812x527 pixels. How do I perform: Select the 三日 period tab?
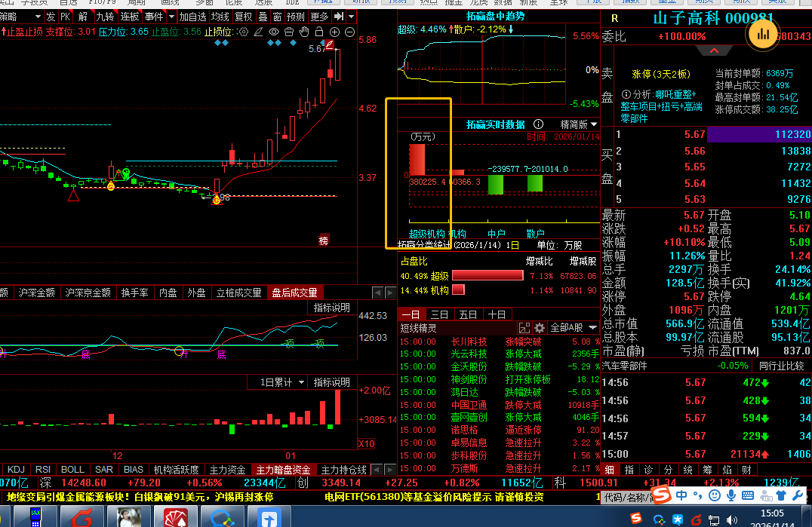(440, 314)
